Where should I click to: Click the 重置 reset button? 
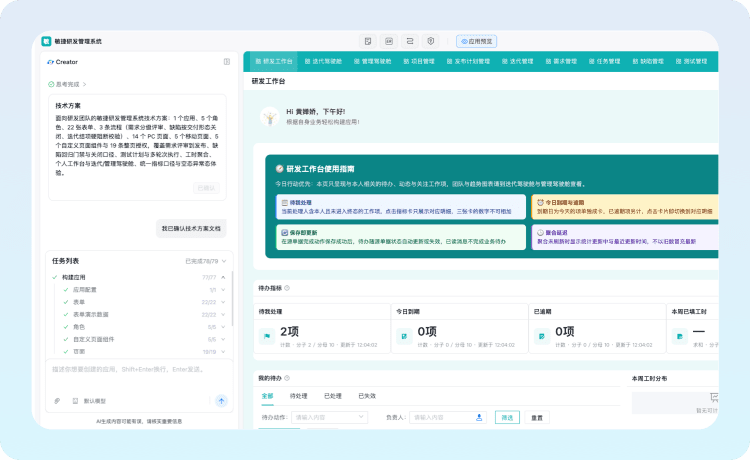point(537,417)
